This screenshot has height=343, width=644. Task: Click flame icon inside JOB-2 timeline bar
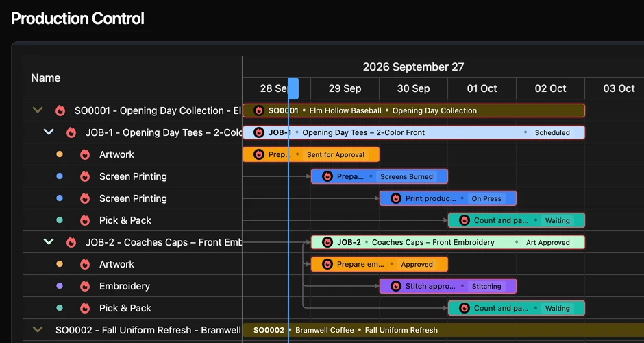(327, 242)
